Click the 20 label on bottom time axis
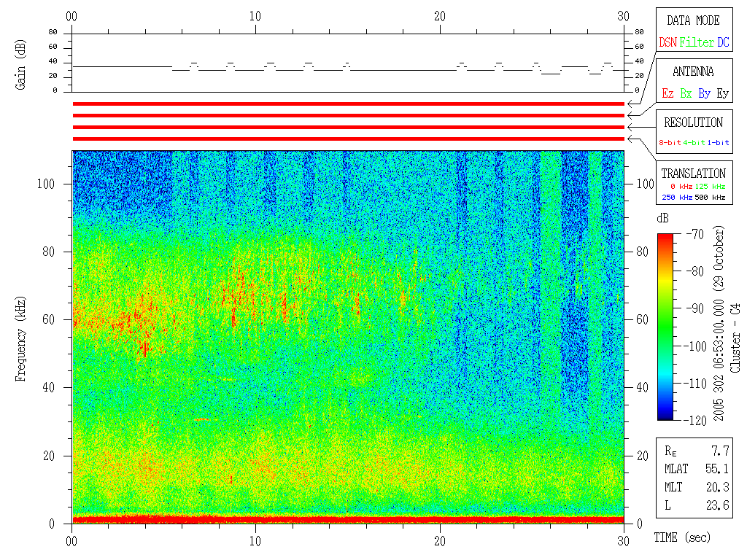The height and width of the screenshot is (560, 747). [x=440, y=541]
